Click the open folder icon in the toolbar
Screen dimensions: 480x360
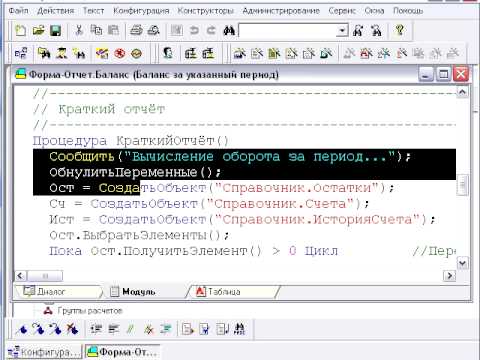click(38, 31)
